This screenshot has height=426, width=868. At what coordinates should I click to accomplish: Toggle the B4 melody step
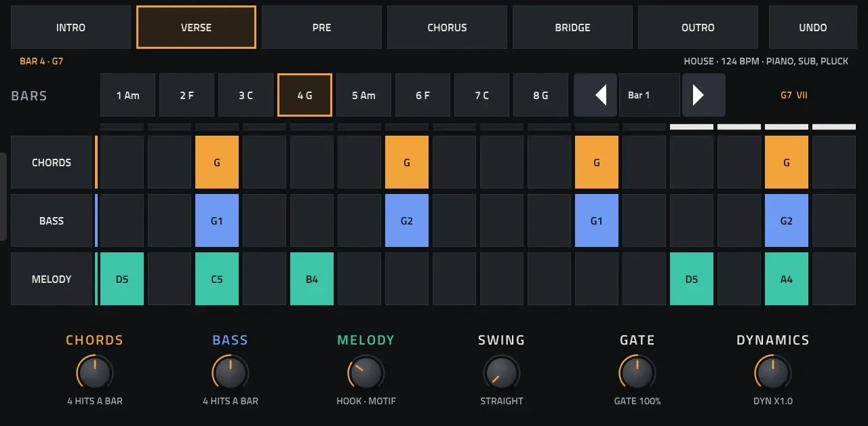[312, 279]
